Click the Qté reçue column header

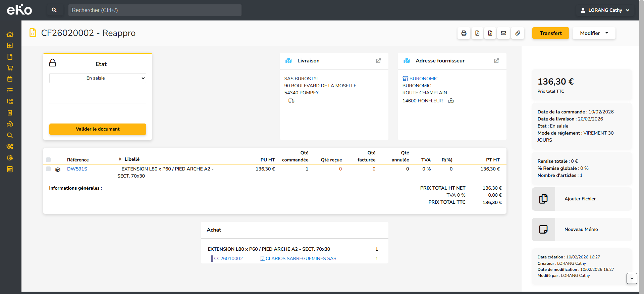(x=331, y=160)
